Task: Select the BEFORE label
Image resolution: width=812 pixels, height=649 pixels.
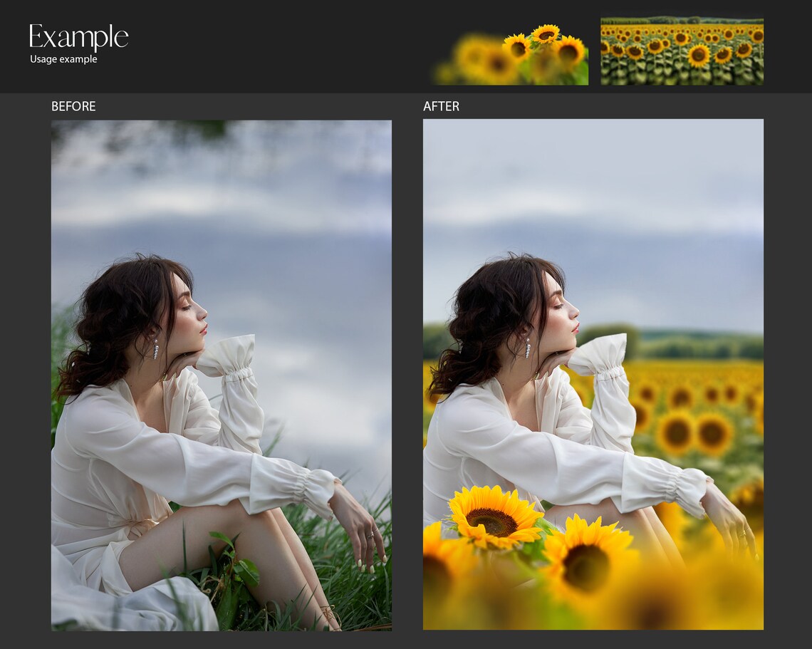Action: pos(73,106)
